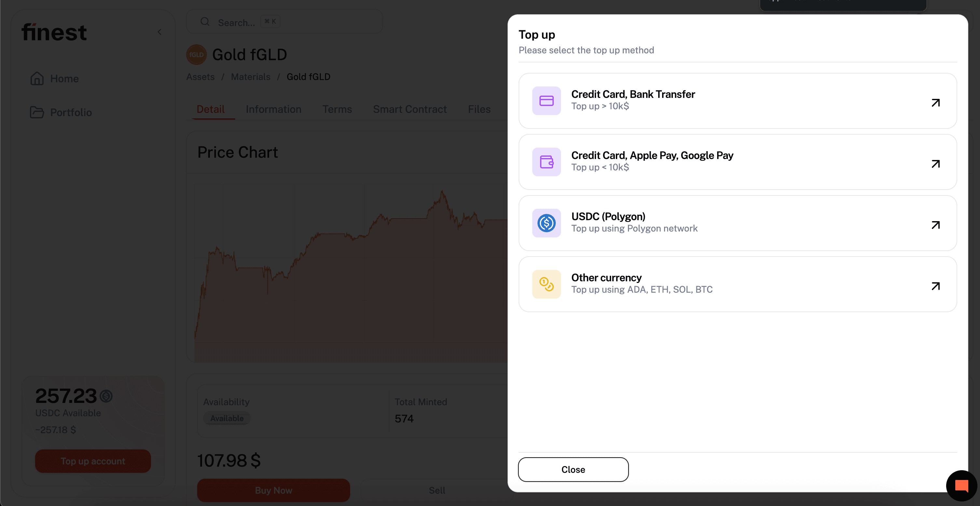Viewport: 980px width, 506px height.
Task: Open the Smart Contract tab
Action: [409, 110]
